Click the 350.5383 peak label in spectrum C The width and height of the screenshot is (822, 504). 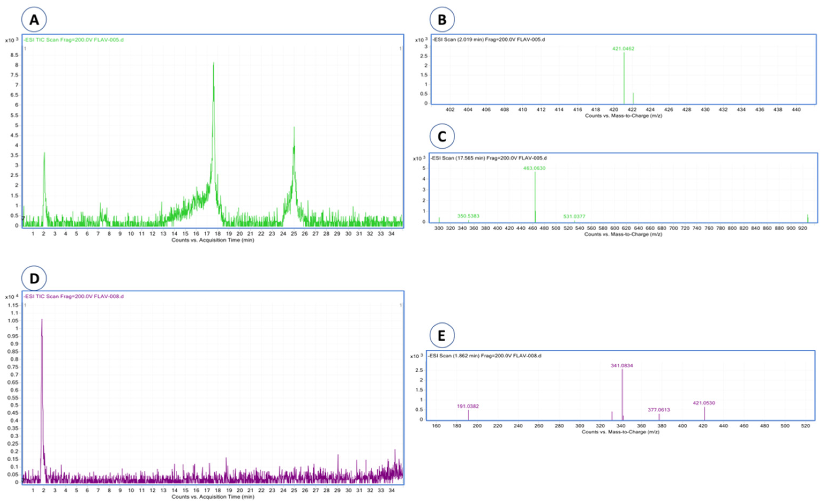(468, 216)
